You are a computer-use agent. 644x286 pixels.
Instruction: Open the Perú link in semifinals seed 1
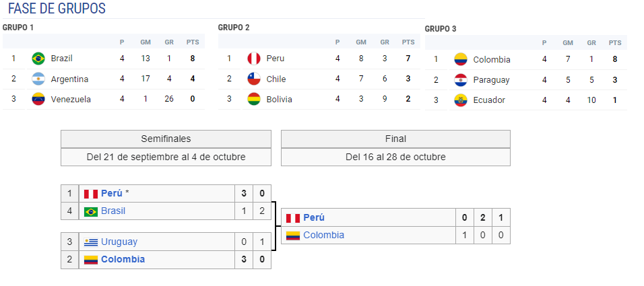click(x=112, y=193)
